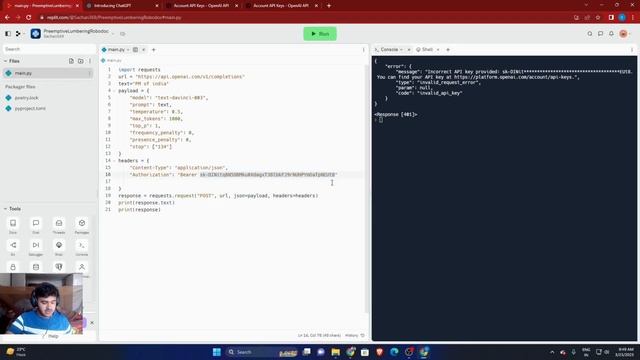The image size is (640, 360).
Task: Close the Introducing ChatGPT browser tab
Action: click(x=157, y=6)
